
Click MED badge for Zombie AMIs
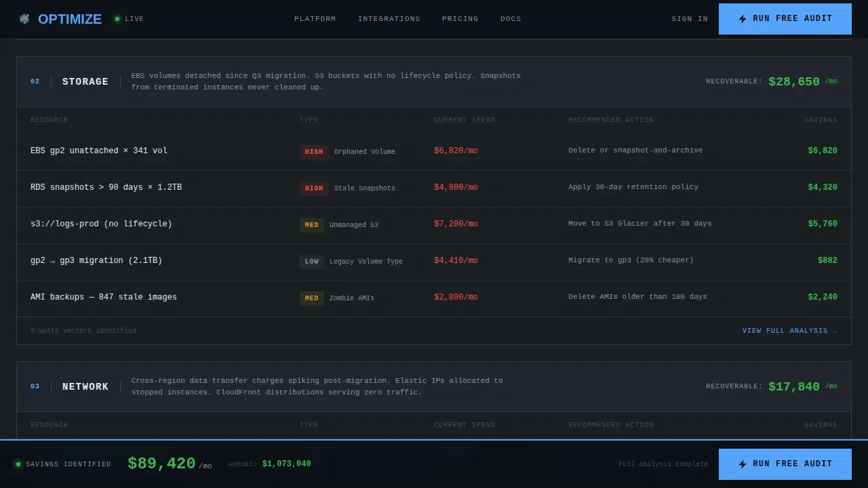pos(312,298)
